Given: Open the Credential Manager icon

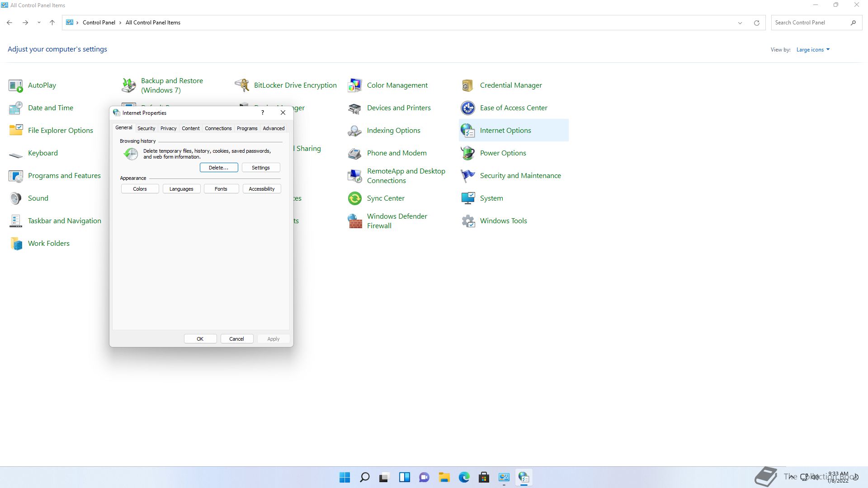Looking at the screenshot, I should (468, 85).
